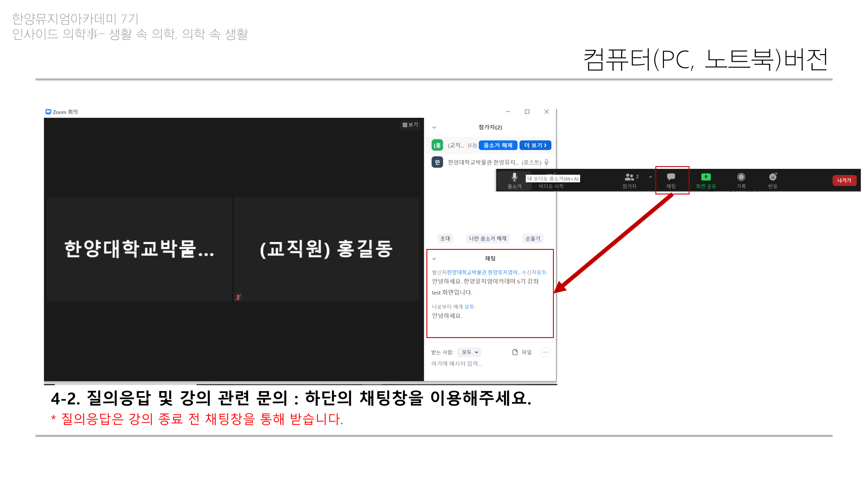Toggle 음소거 해제 for my participant entry
This screenshot has height=488, width=868.
[497, 145]
